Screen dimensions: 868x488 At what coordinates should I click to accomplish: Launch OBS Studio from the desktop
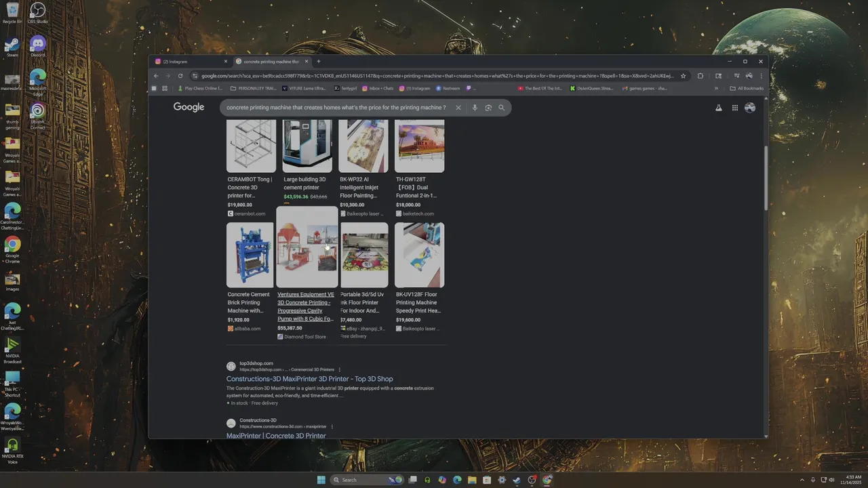[38, 12]
